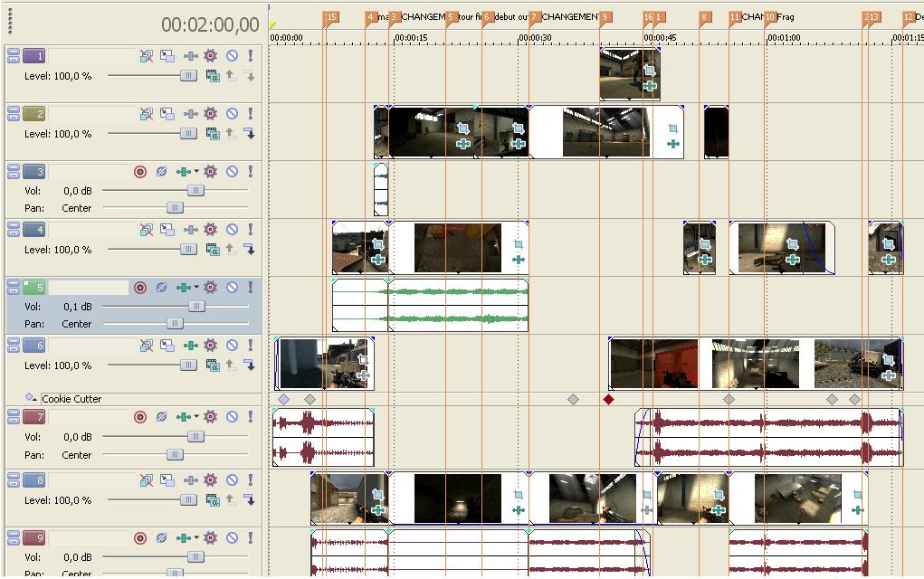Click Make Compositing Parent on track 2
The width and height of the screenshot is (924, 579).
(x=232, y=134)
